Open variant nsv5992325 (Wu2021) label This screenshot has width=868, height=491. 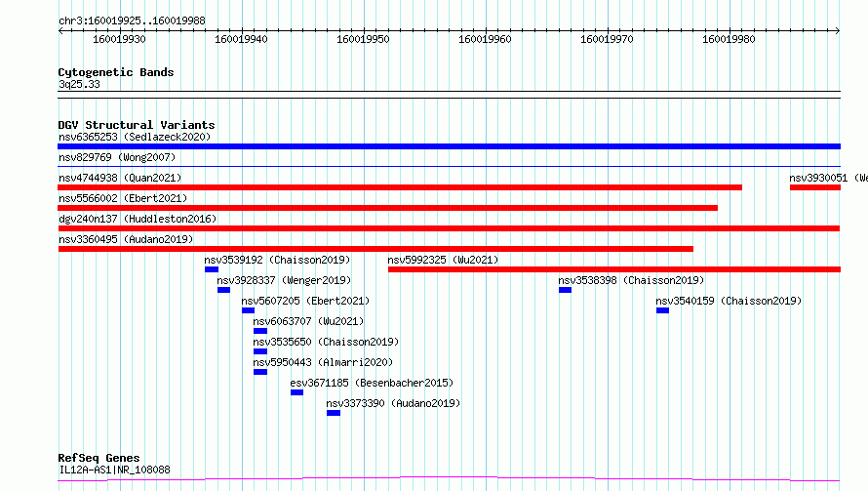pos(443,260)
